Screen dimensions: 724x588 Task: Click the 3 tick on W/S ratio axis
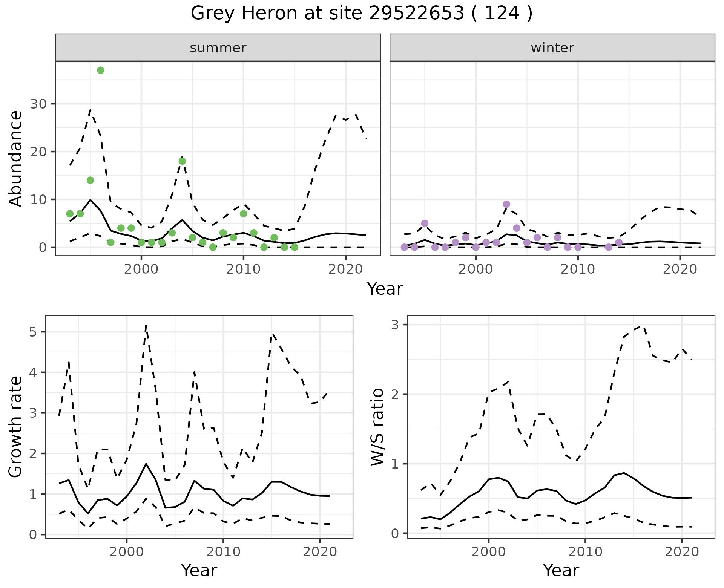(x=394, y=325)
